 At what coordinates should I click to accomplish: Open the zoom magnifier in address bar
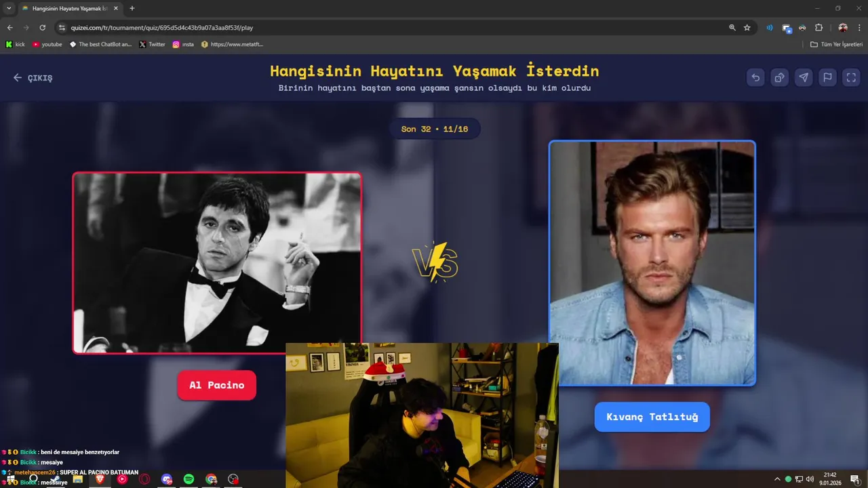[x=732, y=28]
